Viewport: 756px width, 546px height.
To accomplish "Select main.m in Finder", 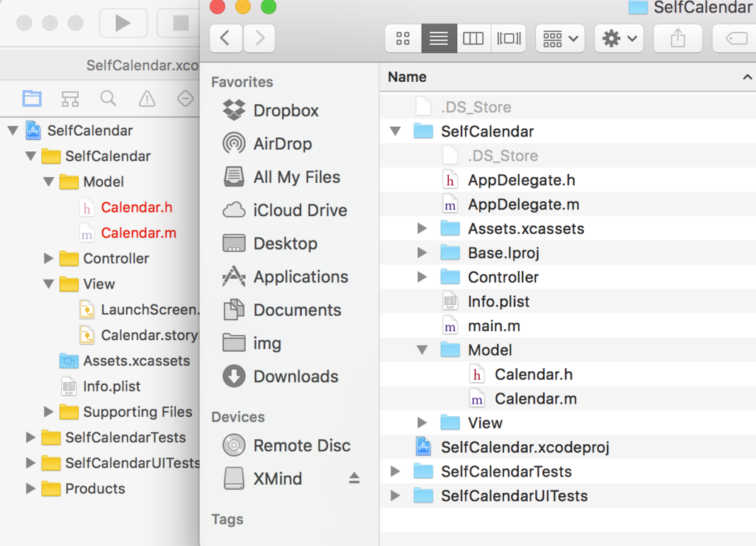I will (x=568, y=326).
